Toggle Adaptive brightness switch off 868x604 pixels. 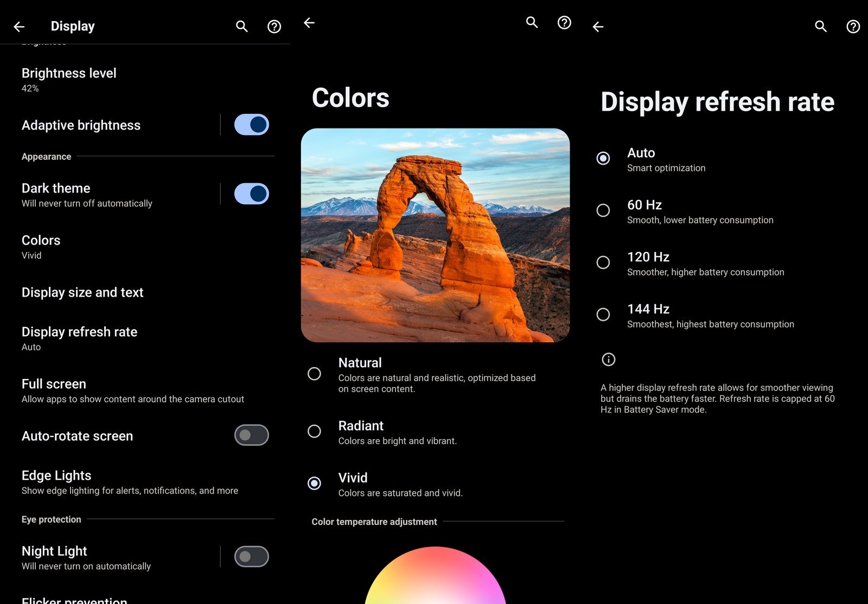[x=251, y=125]
